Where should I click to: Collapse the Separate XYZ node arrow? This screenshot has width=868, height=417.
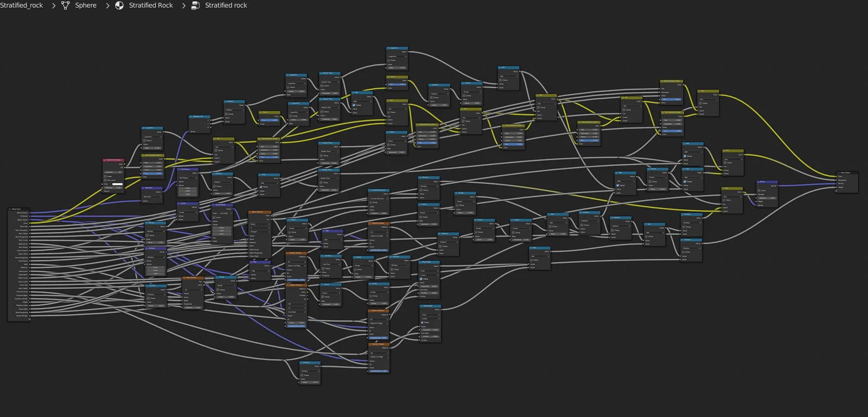[x=191, y=116]
